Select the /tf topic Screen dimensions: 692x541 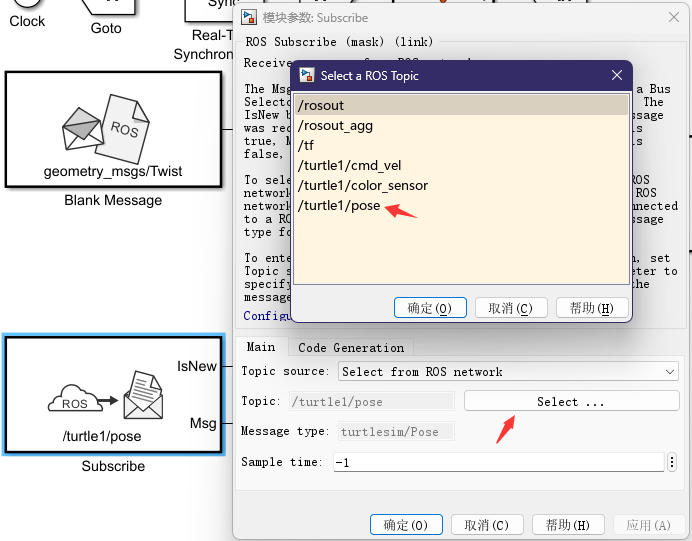[461, 146]
